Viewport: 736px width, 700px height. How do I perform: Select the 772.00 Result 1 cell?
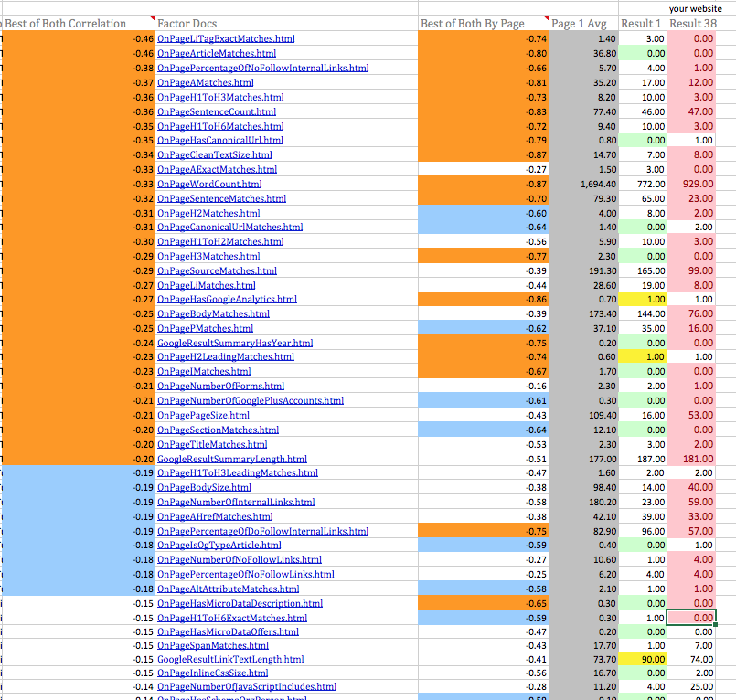(643, 184)
